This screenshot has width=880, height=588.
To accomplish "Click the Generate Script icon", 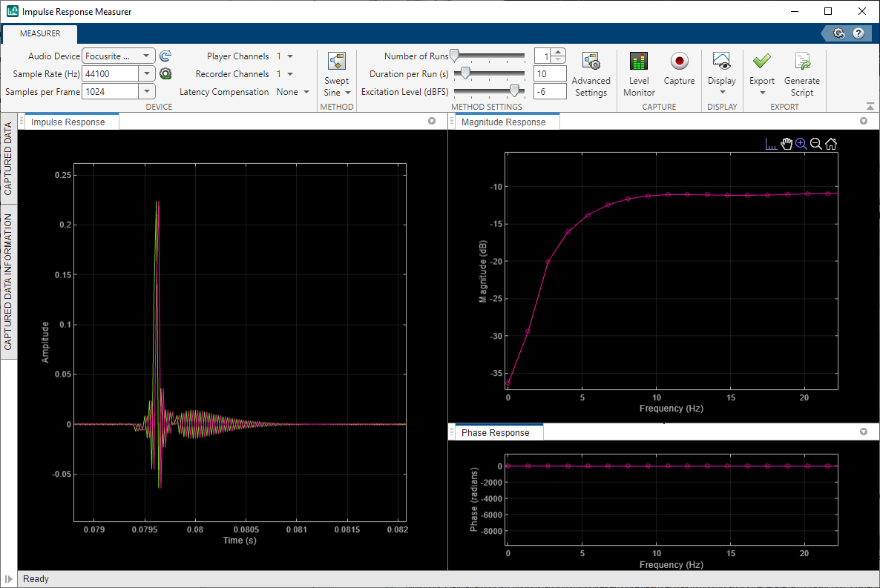I will [801, 70].
